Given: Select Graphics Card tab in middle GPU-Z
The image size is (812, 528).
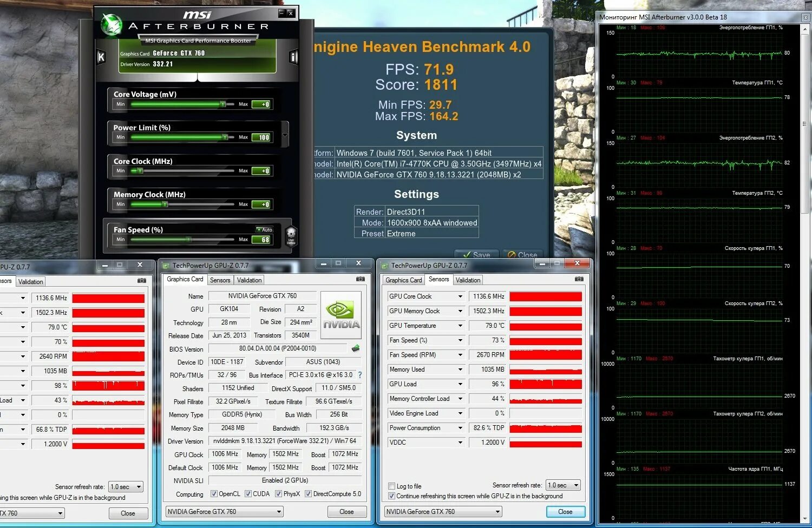Looking at the screenshot, I should tap(185, 279).
